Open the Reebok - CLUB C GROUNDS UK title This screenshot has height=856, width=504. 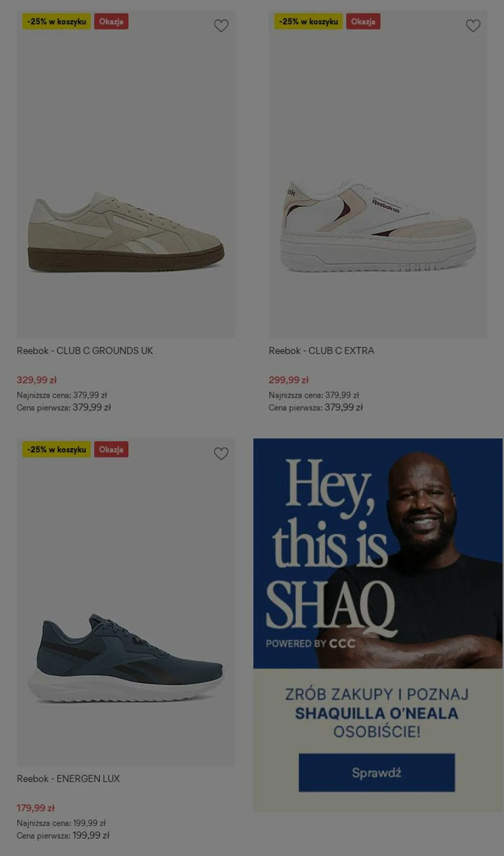(85, 351)
